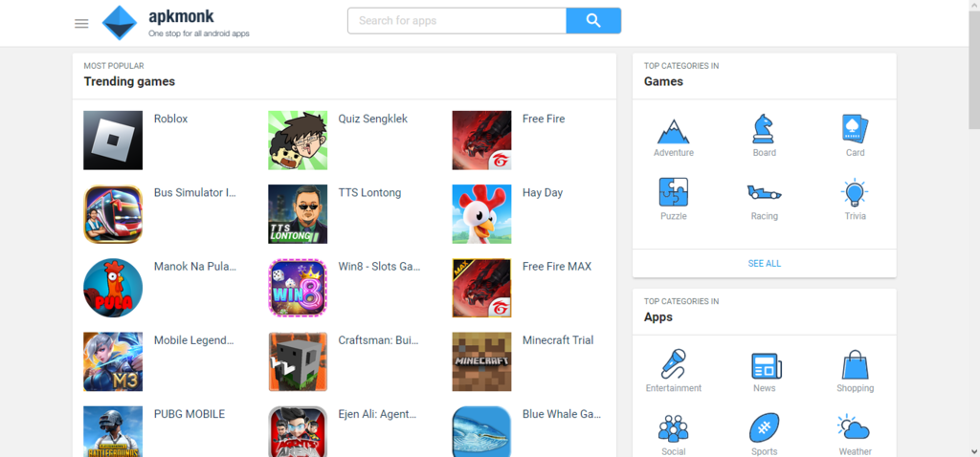Click the apkmonk diamond logo
Screen dimensions: 980x457
tap(119, 23)
